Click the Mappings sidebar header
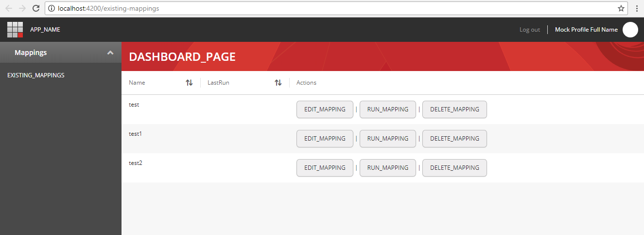The height and width of the screenshot is (235, 644). (61, 53)
